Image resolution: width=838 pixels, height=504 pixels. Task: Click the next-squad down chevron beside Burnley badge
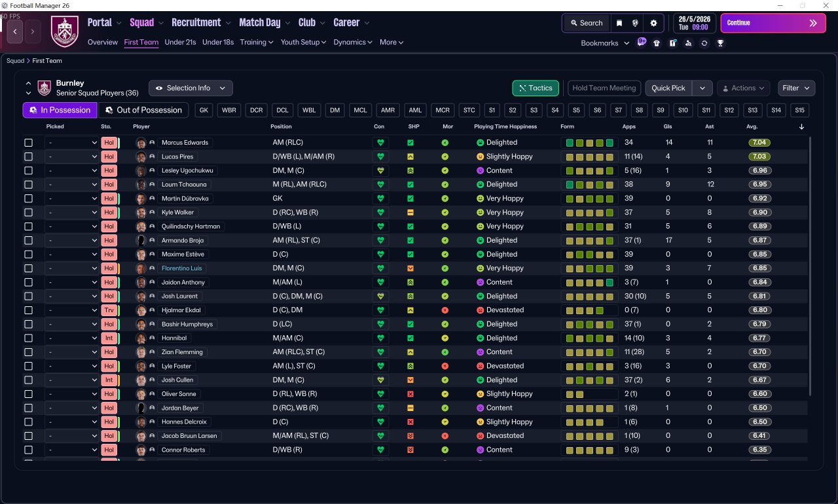click(29, 93)
